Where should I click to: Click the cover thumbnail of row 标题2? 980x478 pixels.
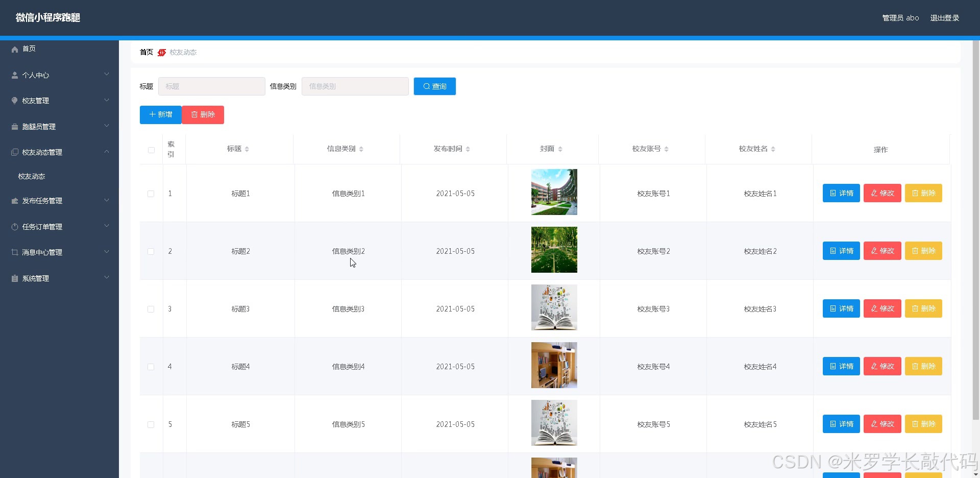point(554,250)
